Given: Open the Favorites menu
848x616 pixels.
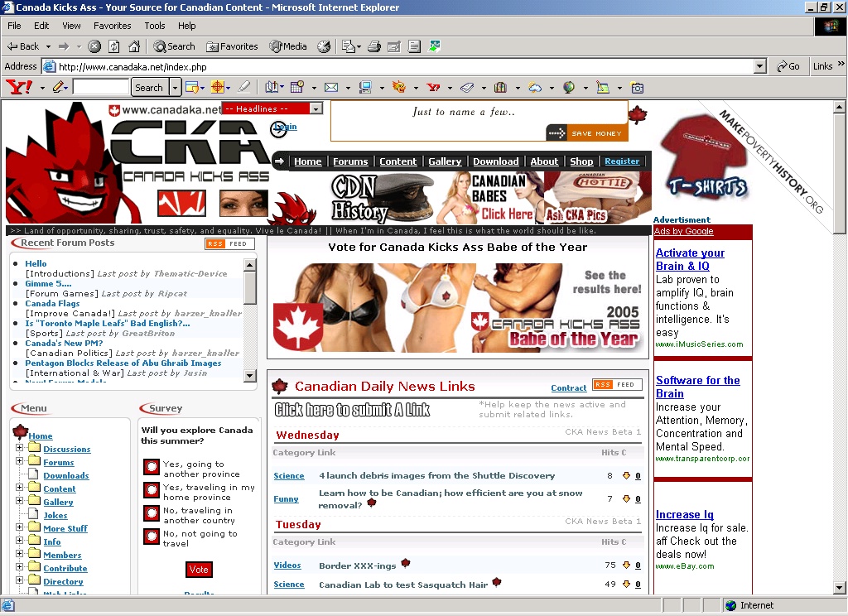Looking at the screenshot, I should coord(112,26).
